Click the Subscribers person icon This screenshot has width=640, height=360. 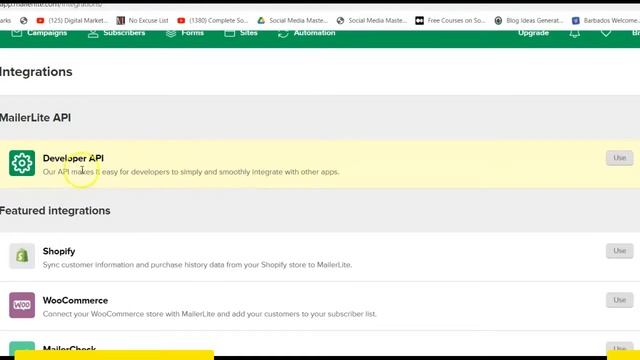[93, 33]
